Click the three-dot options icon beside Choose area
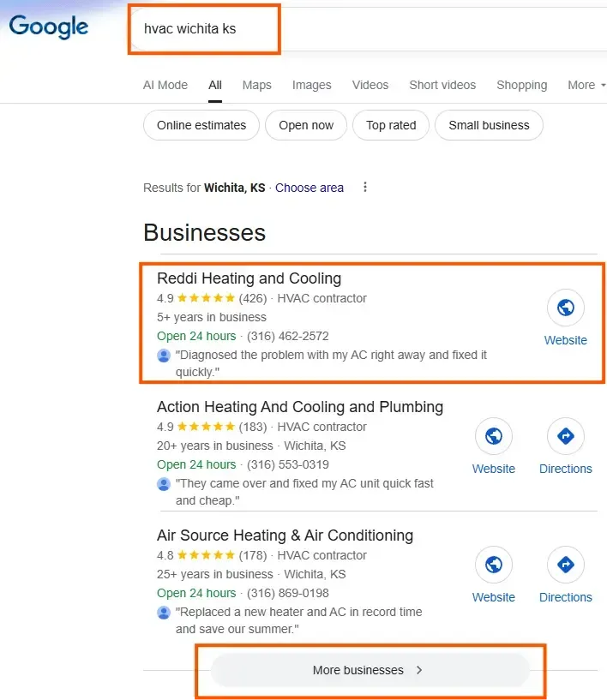Image resolution: width=607 pixels, height=700 pixels. (x=365, y=188)
